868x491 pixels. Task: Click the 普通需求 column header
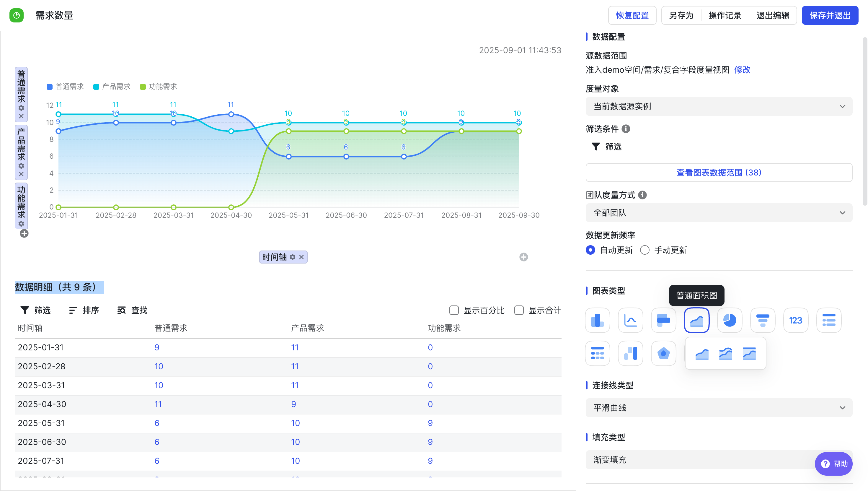click(171, 328)
